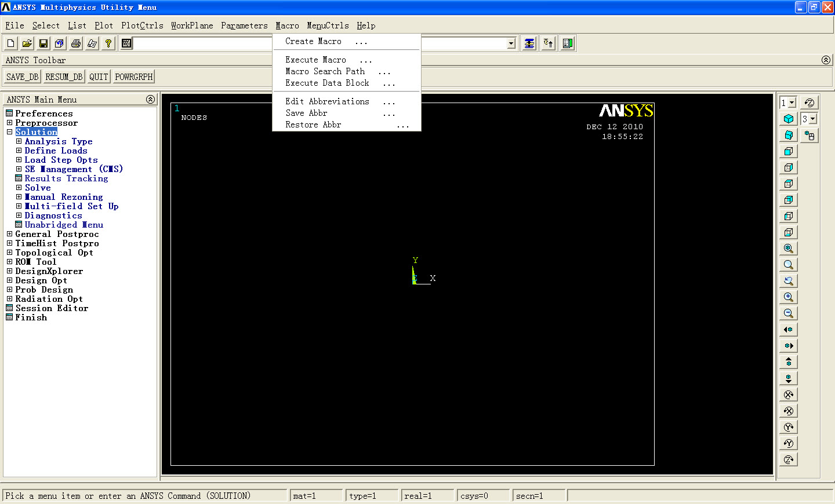835x504 pixels.
Task: Select the Isometric View cube icon
Action: coord(789,119)
